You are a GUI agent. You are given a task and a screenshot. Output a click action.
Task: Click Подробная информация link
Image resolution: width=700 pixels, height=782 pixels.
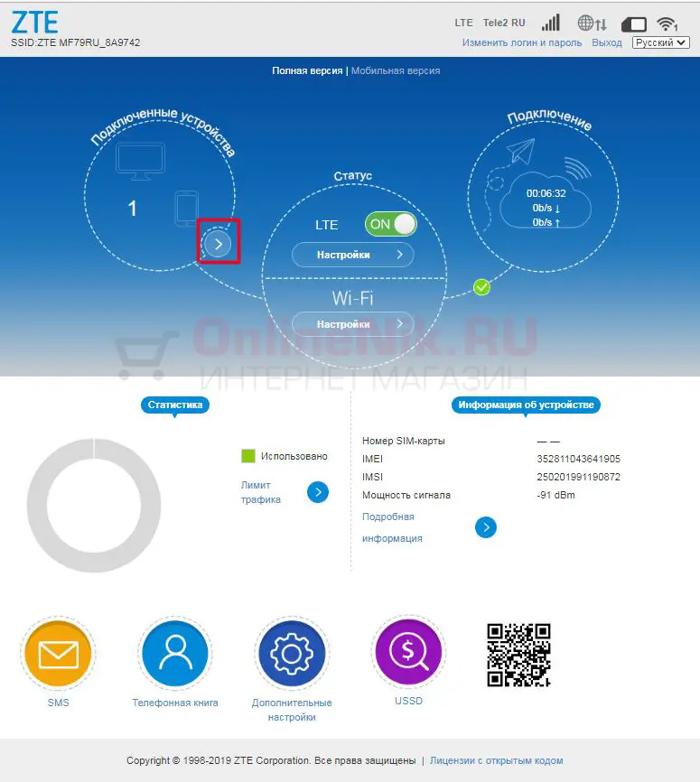tap(392, 527)
